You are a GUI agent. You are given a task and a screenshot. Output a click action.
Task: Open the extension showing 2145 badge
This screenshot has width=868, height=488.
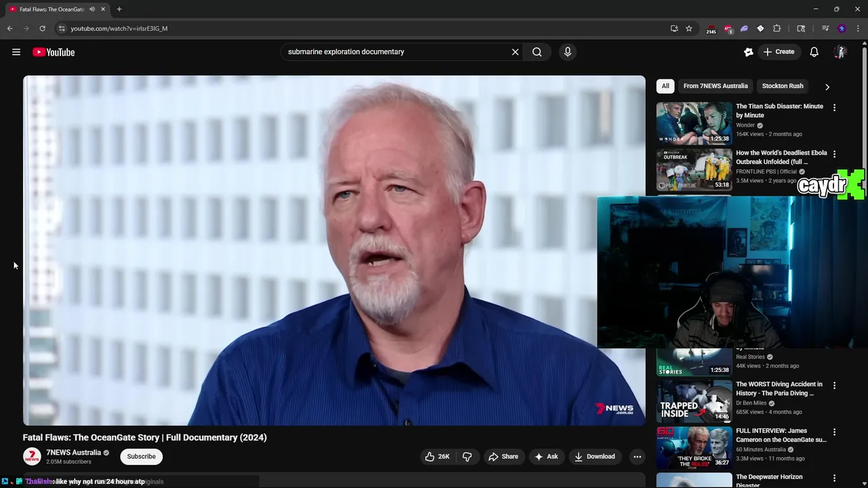point(711,29)
